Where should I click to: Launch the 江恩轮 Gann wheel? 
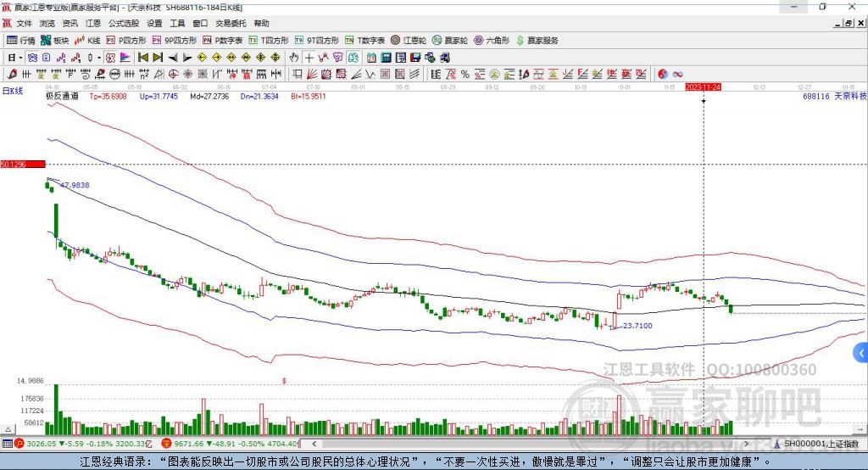[x=409, y=41]
